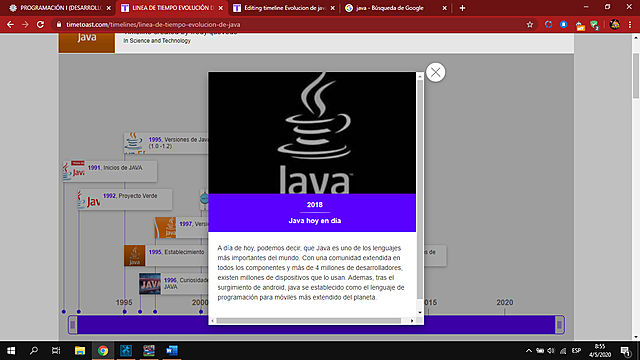This screenshot has height=360, width=640.
Task: Open the 1997 event card
Action: [x=181, y=227]
